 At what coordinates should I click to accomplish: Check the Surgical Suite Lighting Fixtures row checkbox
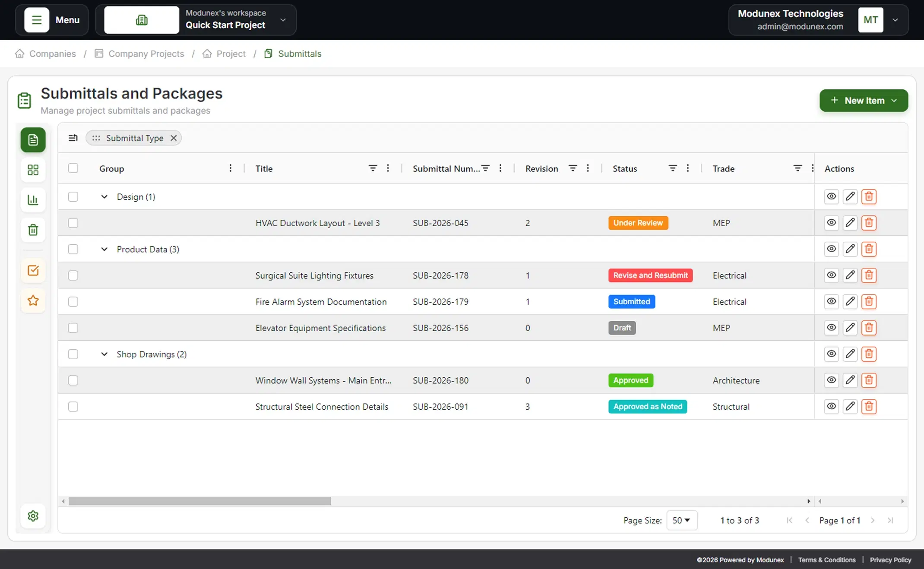pyautogui.click(x=73, y=275)
